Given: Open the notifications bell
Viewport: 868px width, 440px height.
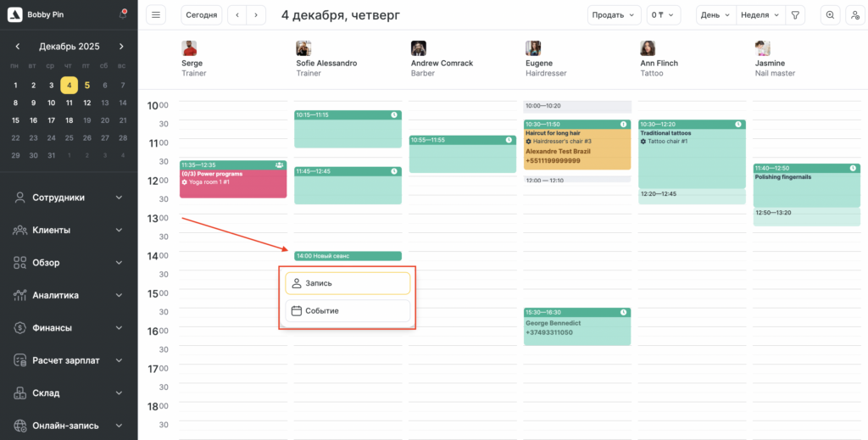Looking at the screenshot, I should coord(123,15).
